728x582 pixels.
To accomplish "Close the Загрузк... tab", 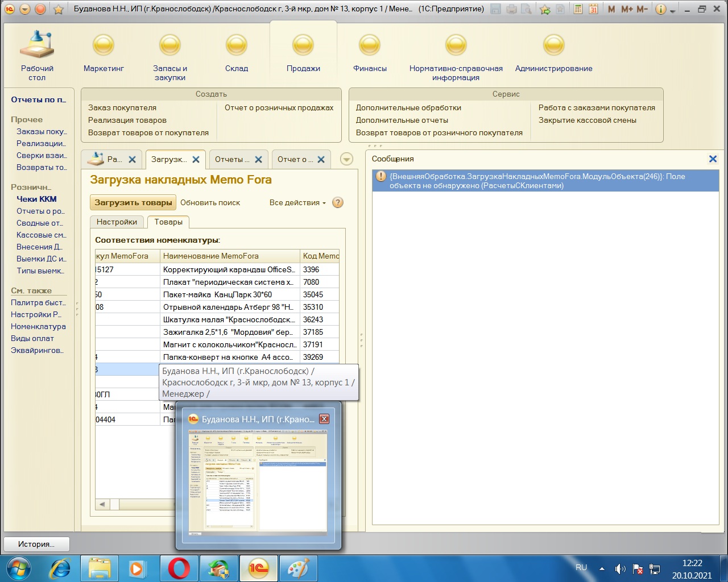I will pos(196,160).
